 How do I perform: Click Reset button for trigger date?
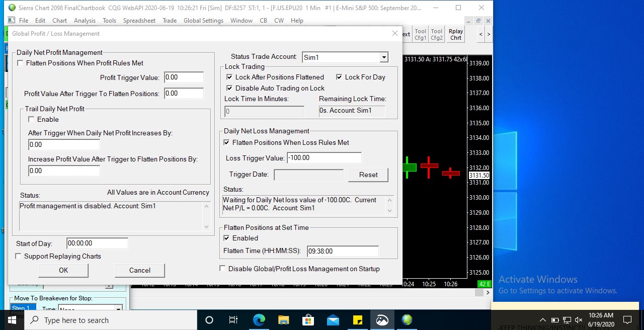pyautogui.click(x=368, y=175)
